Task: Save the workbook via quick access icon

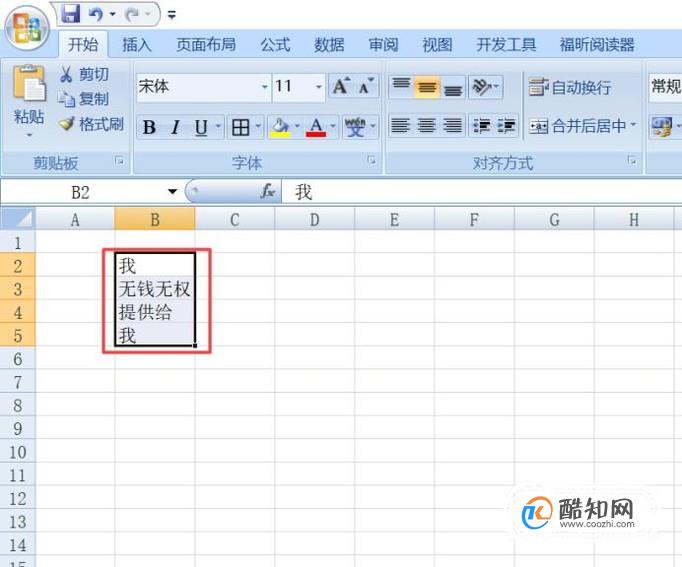Action: (70, 14)
